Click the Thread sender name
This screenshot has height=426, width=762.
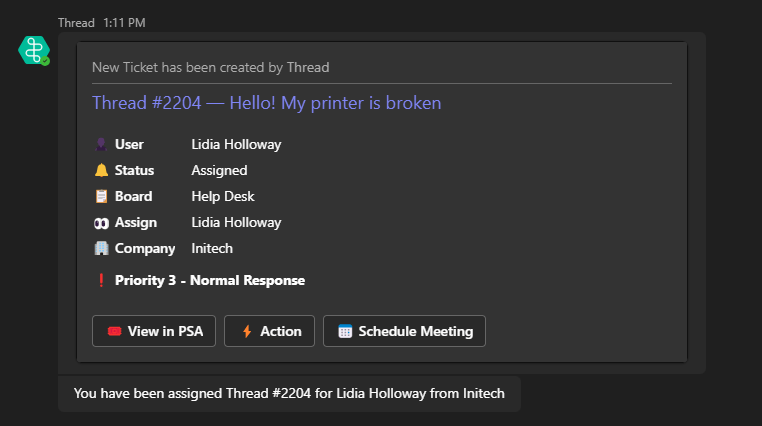coord(76,23)
